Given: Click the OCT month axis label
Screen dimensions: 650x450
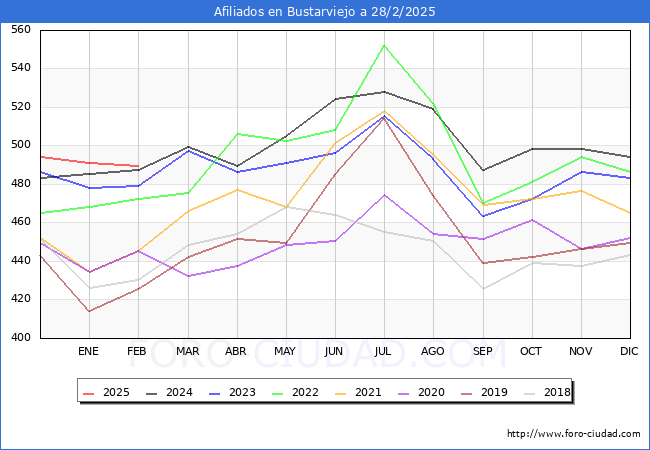Looking at the screenshot, I should pyautogui.click(x=531, y=351).
